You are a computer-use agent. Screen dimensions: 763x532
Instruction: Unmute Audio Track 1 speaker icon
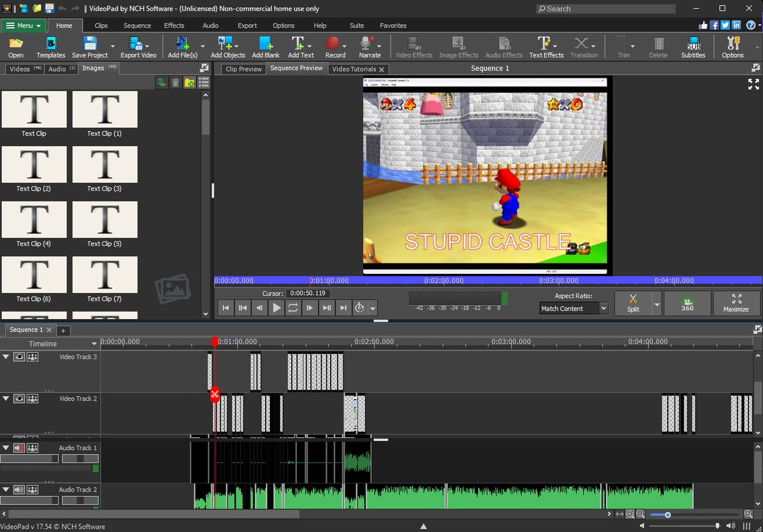coord(20,448)
